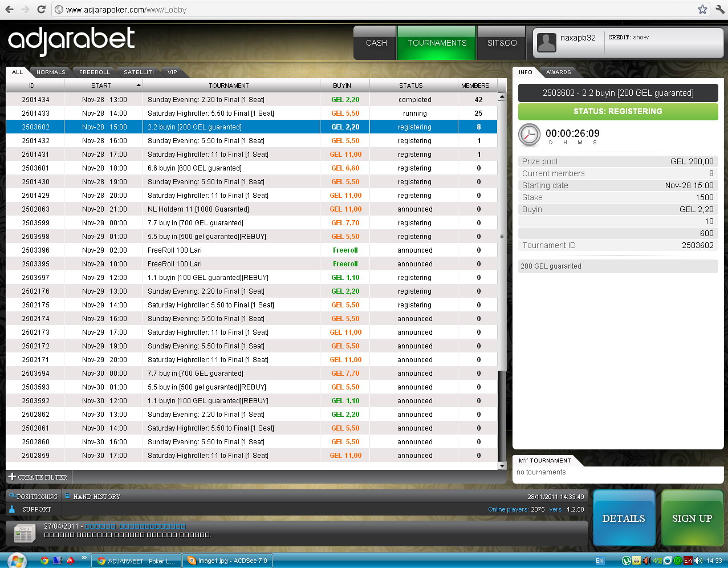Image resolution: width=728 pixels, height=568 pixels.
Task: Sort tournaments by the START column header
Action: click(101, 86)
